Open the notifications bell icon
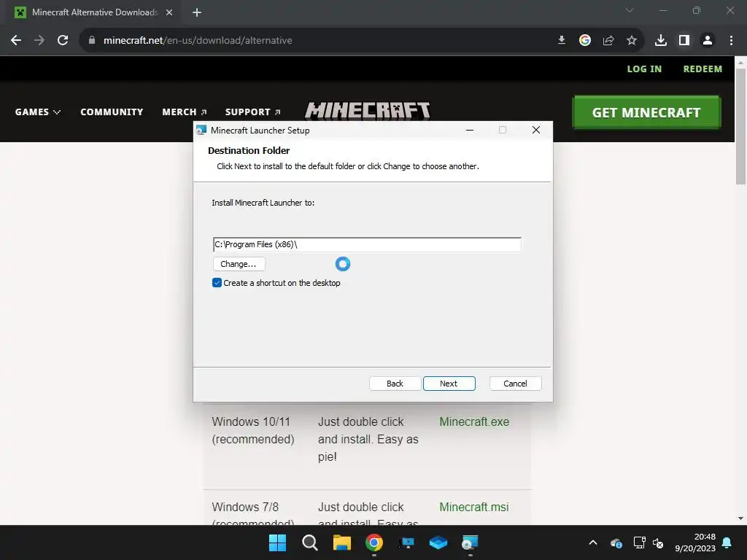747x560 pixels. click(x=727, y=542)
